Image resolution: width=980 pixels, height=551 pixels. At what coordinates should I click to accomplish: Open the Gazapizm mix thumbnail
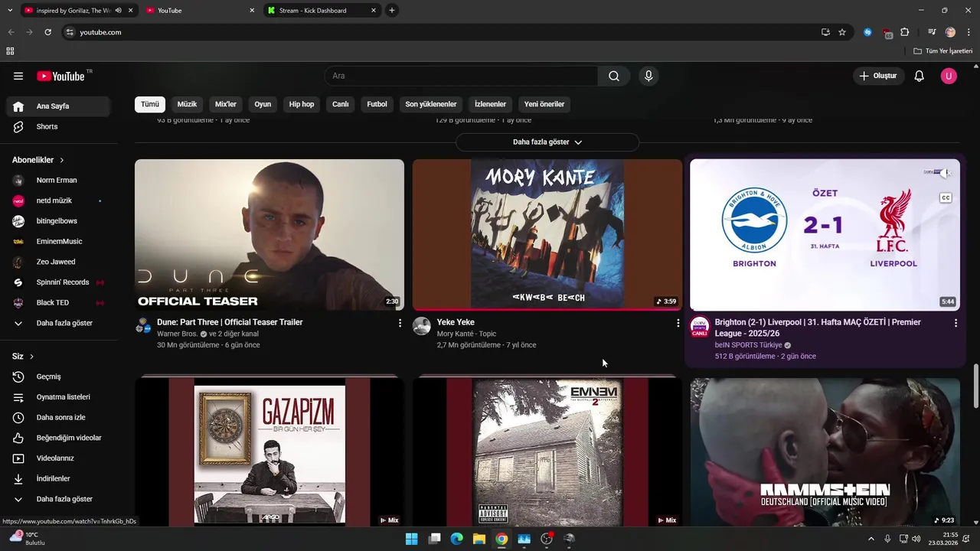coord(269,452)
